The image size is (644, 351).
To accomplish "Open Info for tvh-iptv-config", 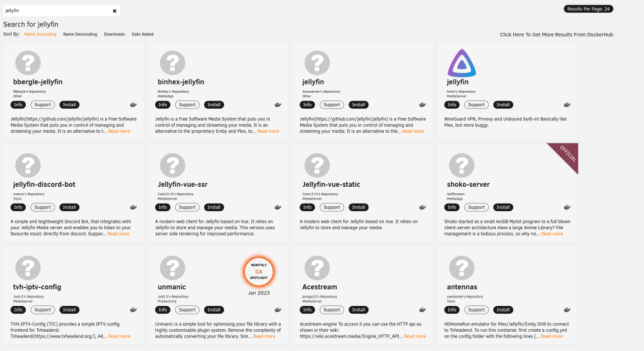I will (x=18, y=310).
